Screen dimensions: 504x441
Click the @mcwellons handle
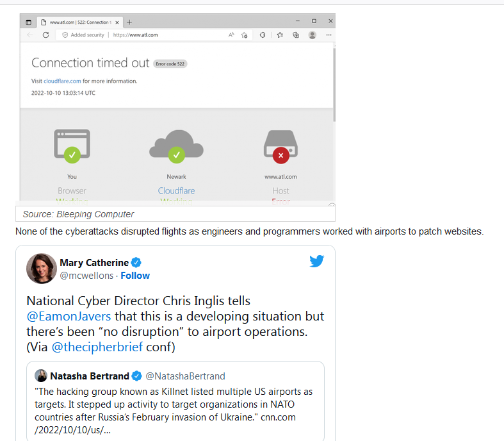click(86, 276)
